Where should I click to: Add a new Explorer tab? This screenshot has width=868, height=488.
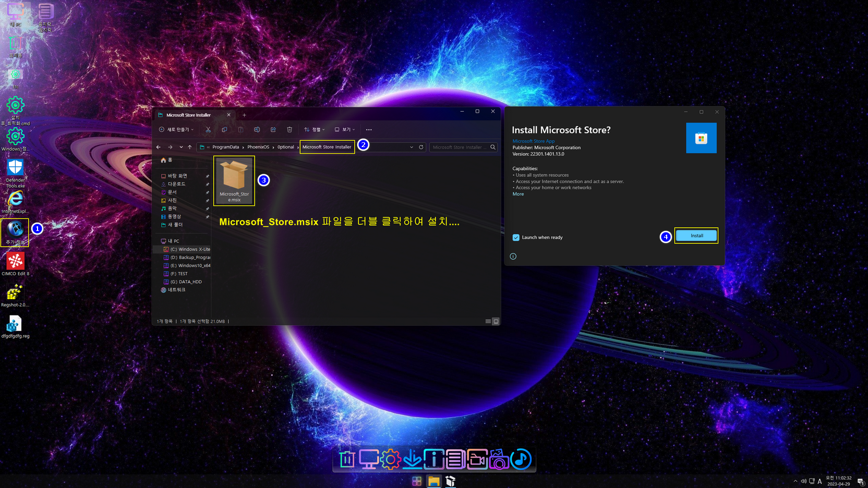tap(244, 115)
